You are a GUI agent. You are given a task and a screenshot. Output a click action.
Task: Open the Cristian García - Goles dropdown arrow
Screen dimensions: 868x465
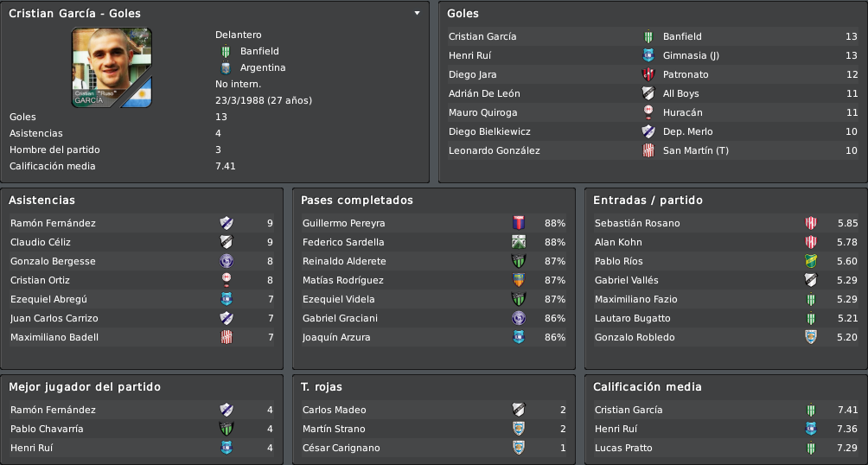pyautogui.click(x=417, y=13)
